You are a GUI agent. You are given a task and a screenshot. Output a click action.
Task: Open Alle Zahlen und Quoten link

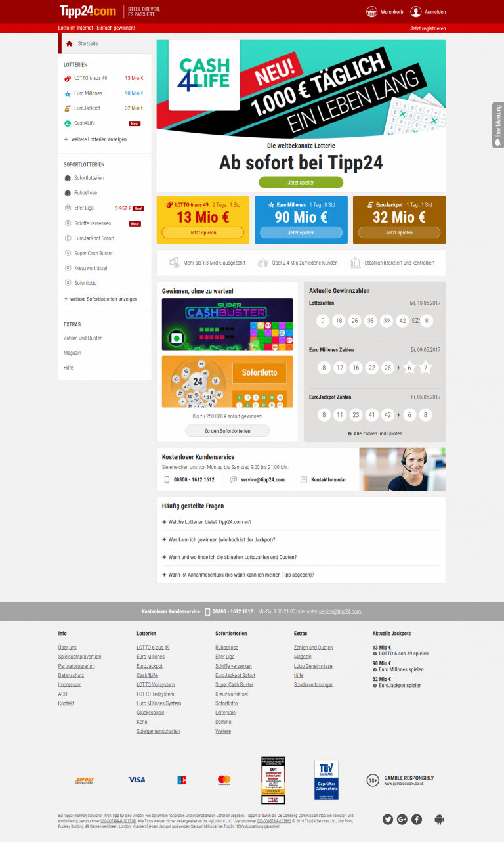point(375,433)
